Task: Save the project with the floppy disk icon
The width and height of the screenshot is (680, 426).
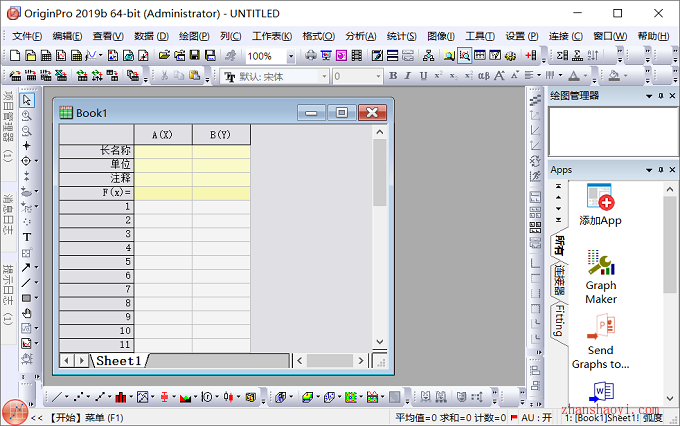Action: 195,56
